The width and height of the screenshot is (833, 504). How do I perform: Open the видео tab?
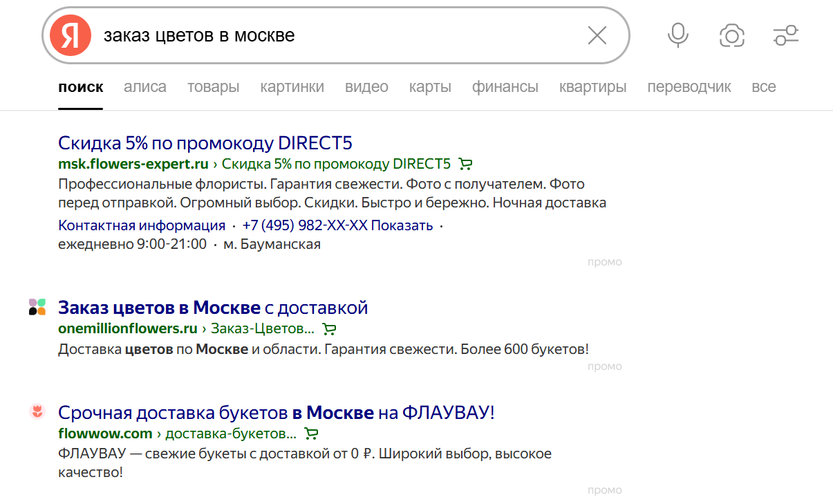[366, 86]
